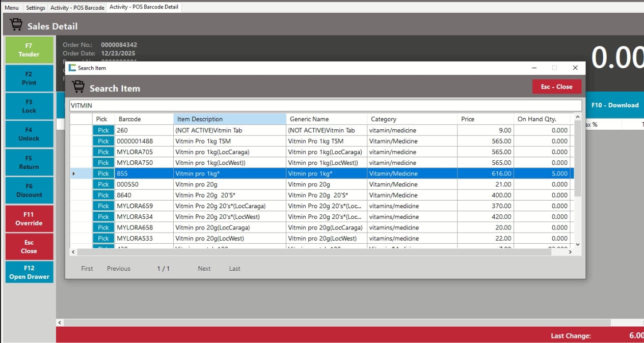Open the cash drawer with F12
644x343 pixels.
29,272
